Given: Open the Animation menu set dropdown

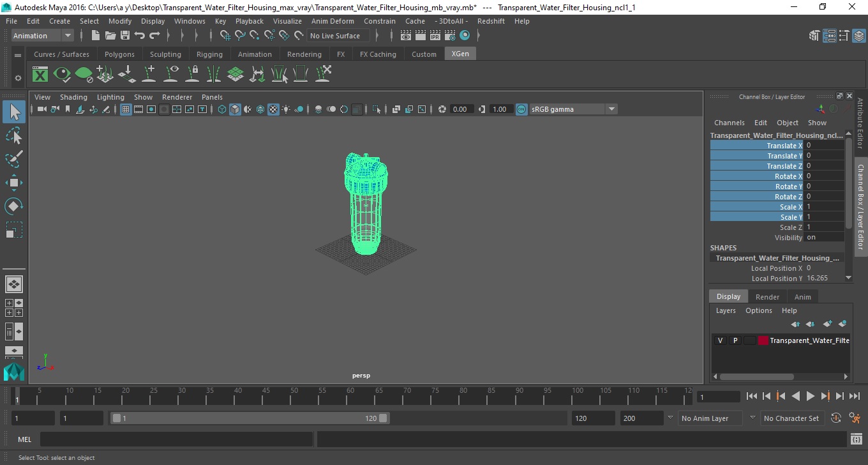Looking at the screenshot, I should point(43,36).
